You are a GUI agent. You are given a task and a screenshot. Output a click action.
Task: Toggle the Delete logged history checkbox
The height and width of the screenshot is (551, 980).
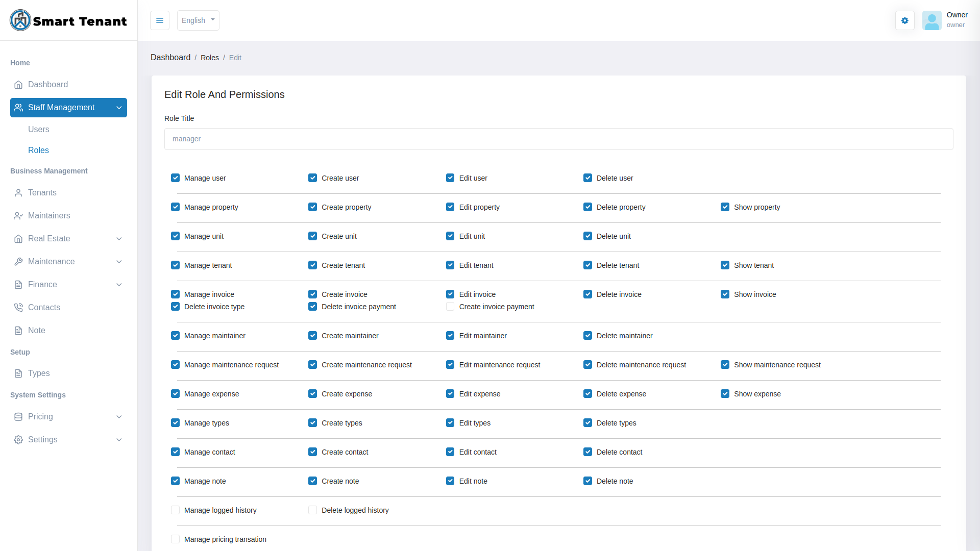tap(312, 510)
